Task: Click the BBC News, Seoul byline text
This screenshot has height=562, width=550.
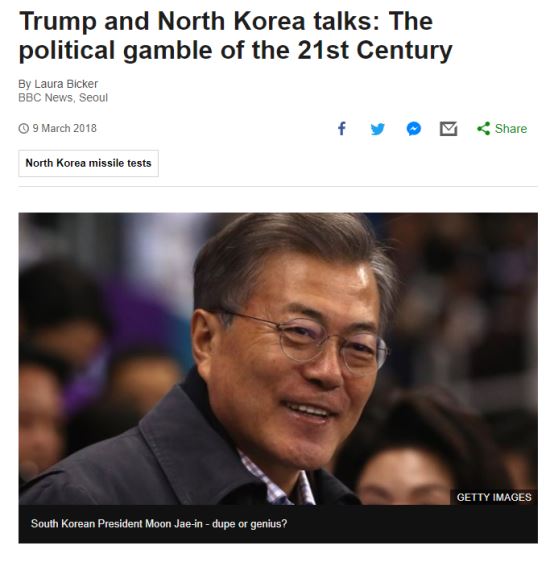Action: point(63,97)
